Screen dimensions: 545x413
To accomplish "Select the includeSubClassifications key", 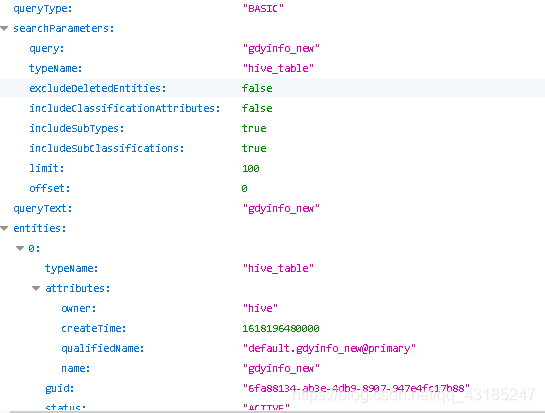I will pos(107,148).
